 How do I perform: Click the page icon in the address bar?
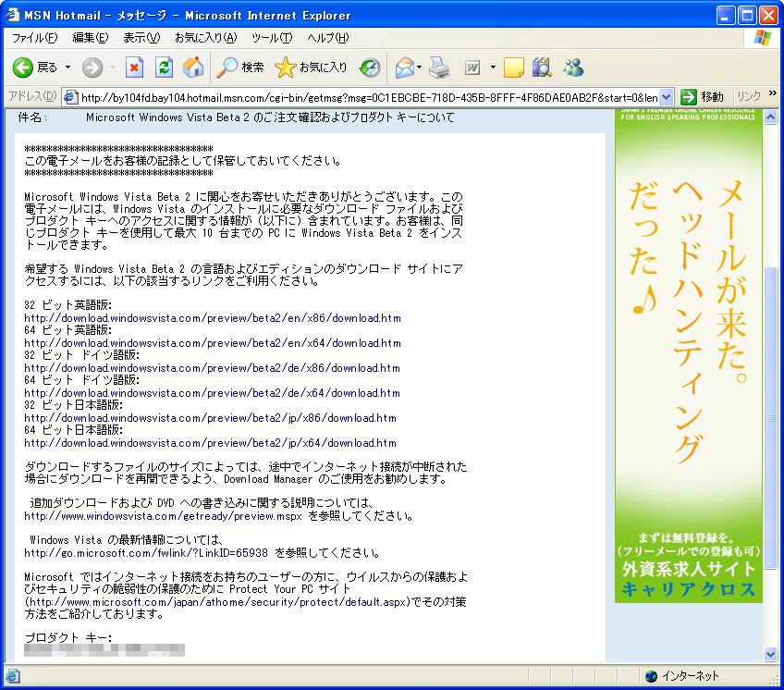70,96
